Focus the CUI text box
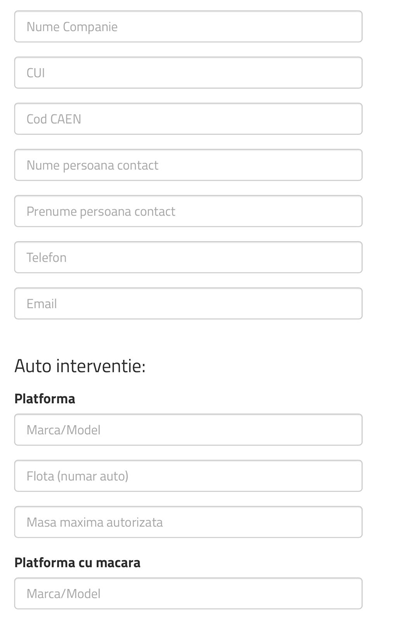Image resolution: width=405 pixels, height=620 pixels. click(188, 73)
